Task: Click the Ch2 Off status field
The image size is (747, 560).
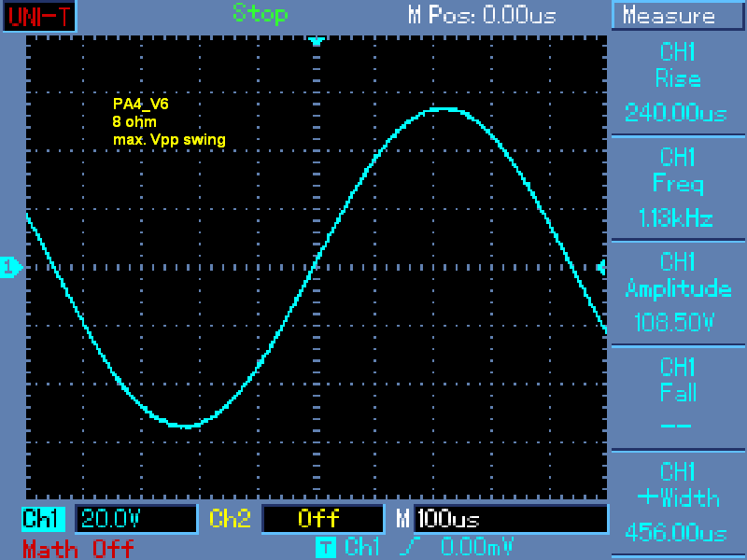Action: tap(323, 519)
